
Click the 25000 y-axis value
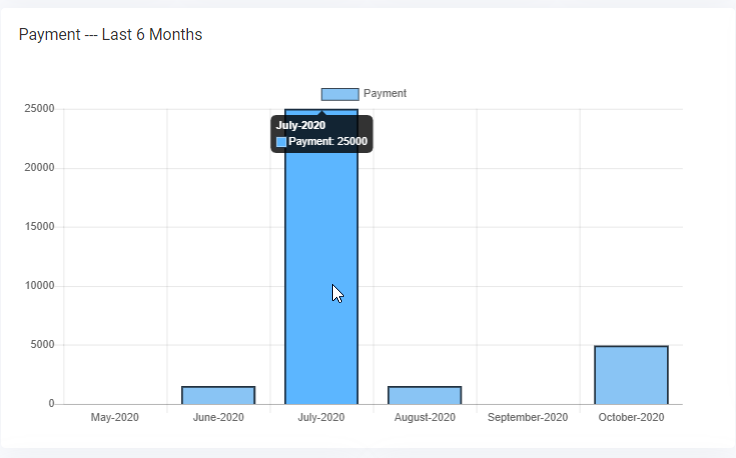pyautogui.click(x=39, y=109)
